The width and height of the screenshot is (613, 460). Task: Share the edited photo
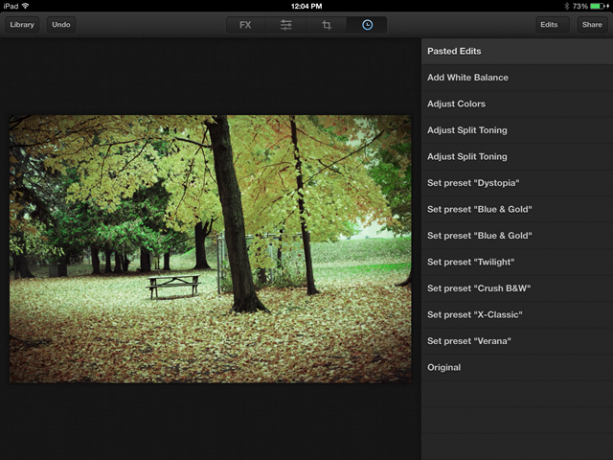592,25
